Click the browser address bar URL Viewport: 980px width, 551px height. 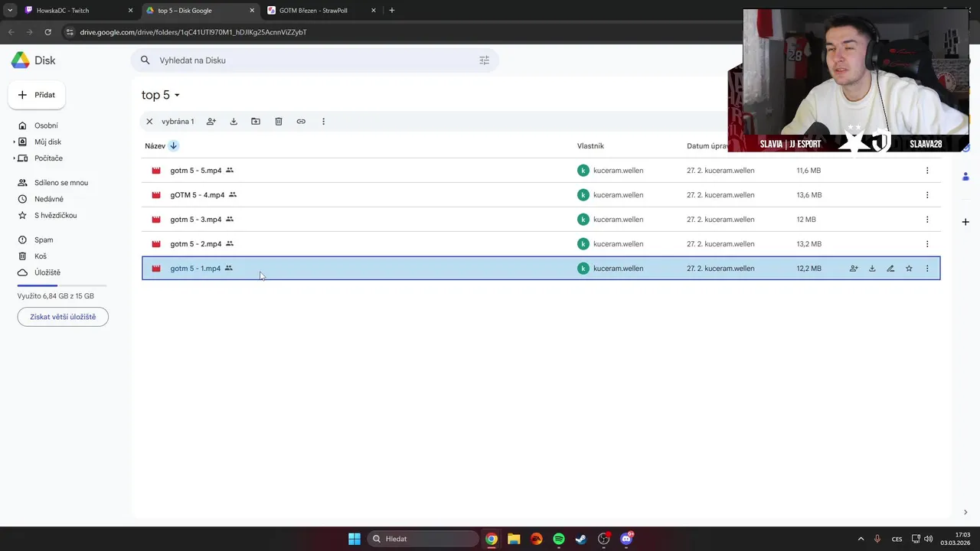(x=193, y=32)
